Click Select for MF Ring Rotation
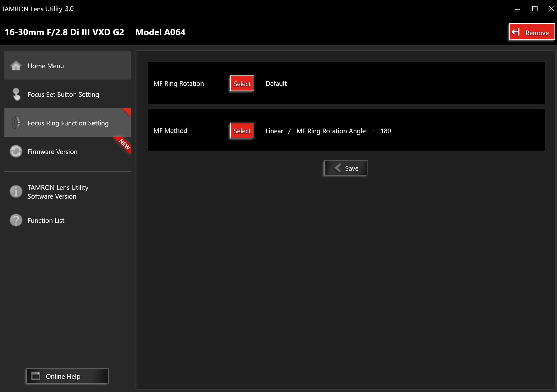 pyautogui.click(x=242, y=84)
